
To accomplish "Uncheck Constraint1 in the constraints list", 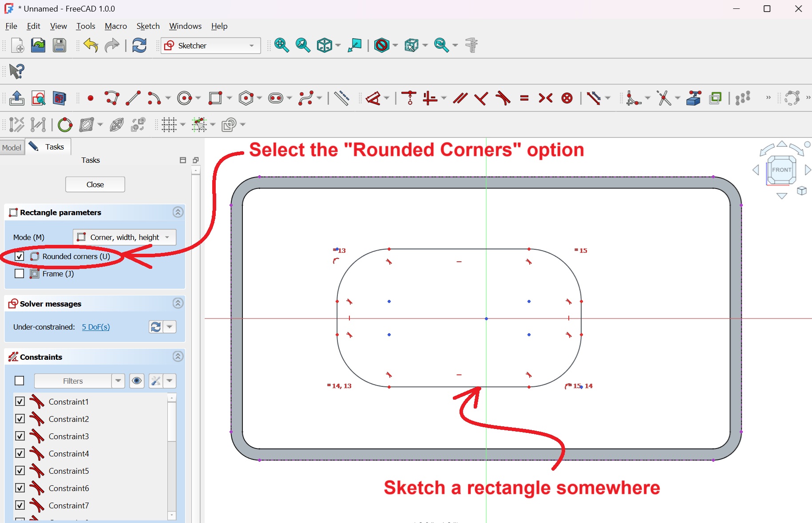I will point(20,401).
